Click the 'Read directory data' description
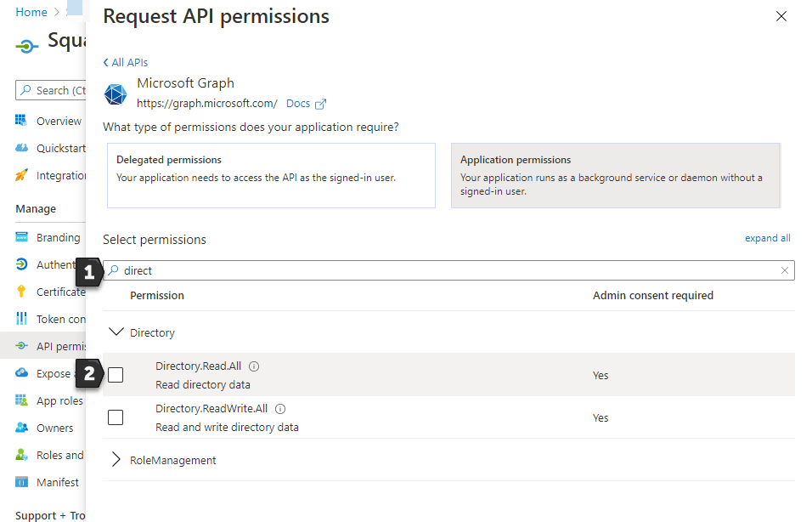Image resolution: width=812 pixels, height=522 pixels. point(203,385)
